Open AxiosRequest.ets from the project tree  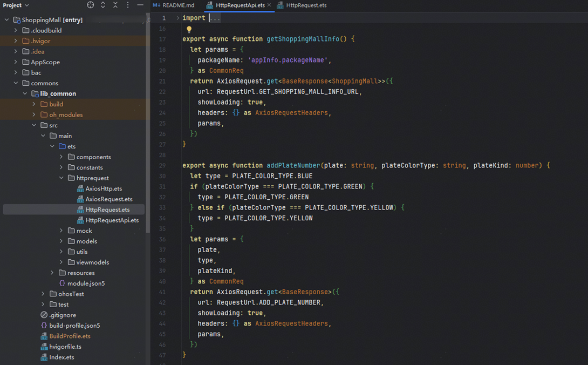click(x=108, y=199)
